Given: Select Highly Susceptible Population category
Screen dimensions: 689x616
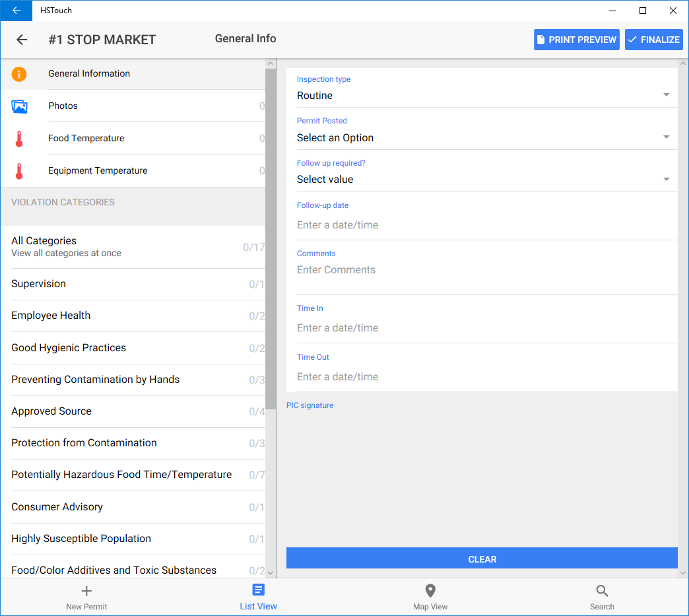Looking at the screenshot, I should tap(133, 539).
